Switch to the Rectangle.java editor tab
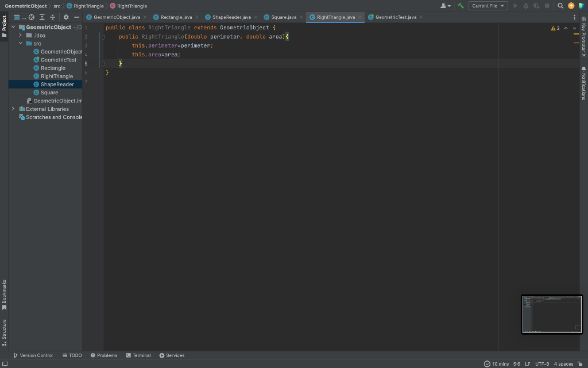Screen dimensions: 588x368 (176, 17)
